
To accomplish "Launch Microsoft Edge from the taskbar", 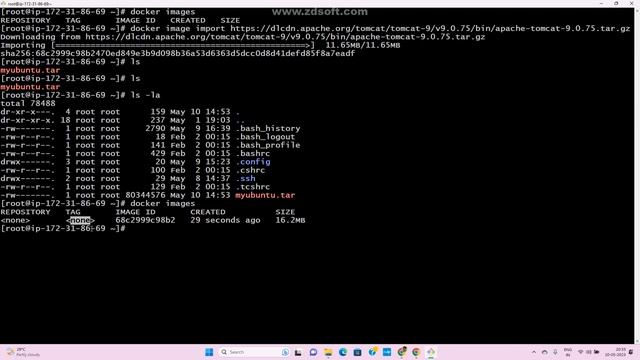I will (x=342, y=352).
